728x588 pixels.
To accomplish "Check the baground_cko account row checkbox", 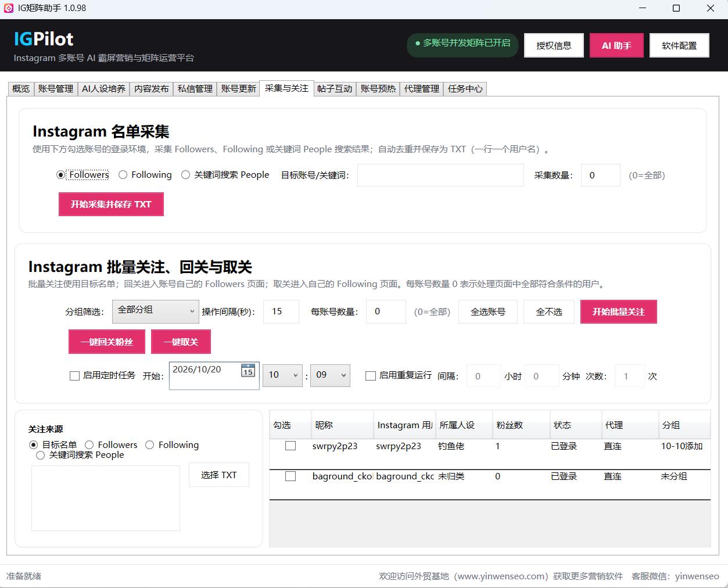I will click(x=291, y=476).
